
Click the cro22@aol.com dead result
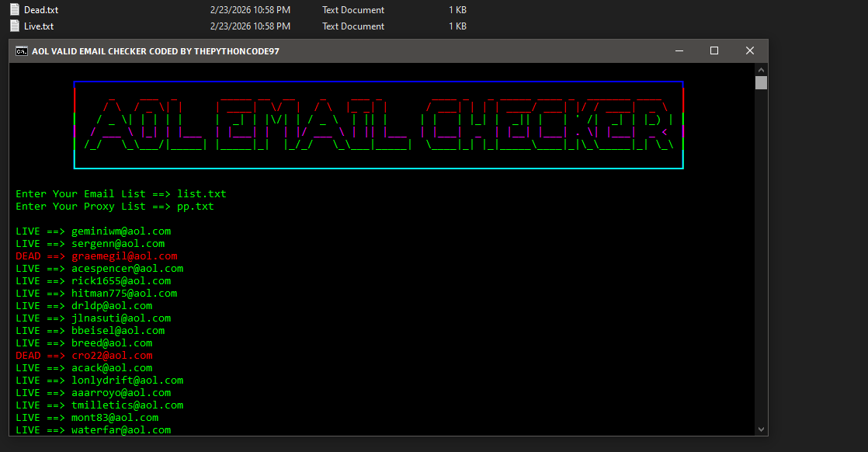112,356
